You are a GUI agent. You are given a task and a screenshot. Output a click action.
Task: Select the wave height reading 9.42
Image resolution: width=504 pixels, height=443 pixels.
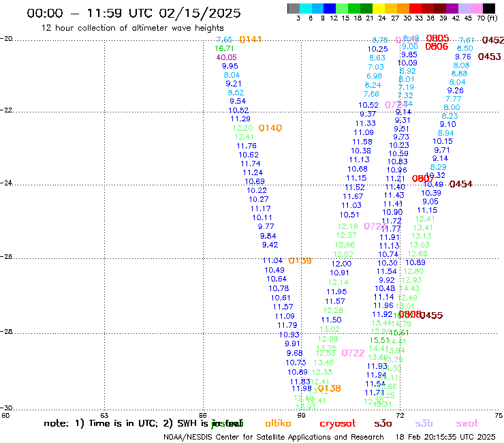pos(270,245)
